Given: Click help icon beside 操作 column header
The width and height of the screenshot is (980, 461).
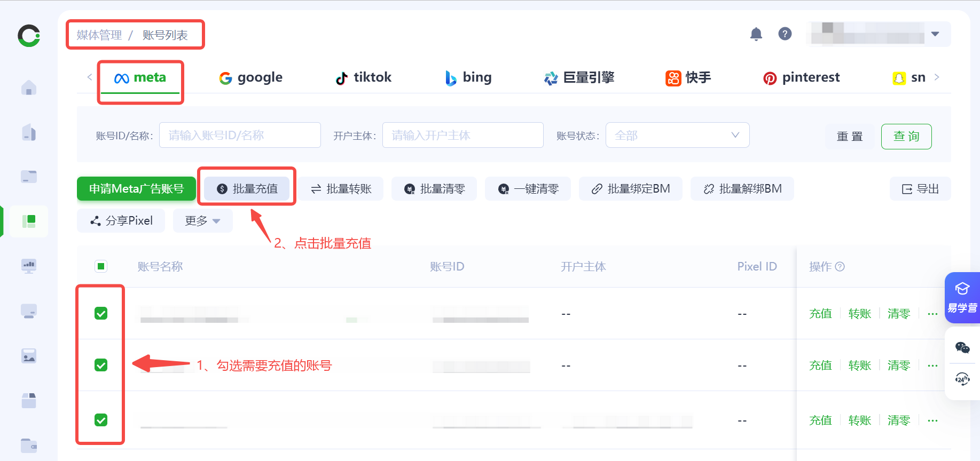Looking at the screenshot, I should 840,267.
